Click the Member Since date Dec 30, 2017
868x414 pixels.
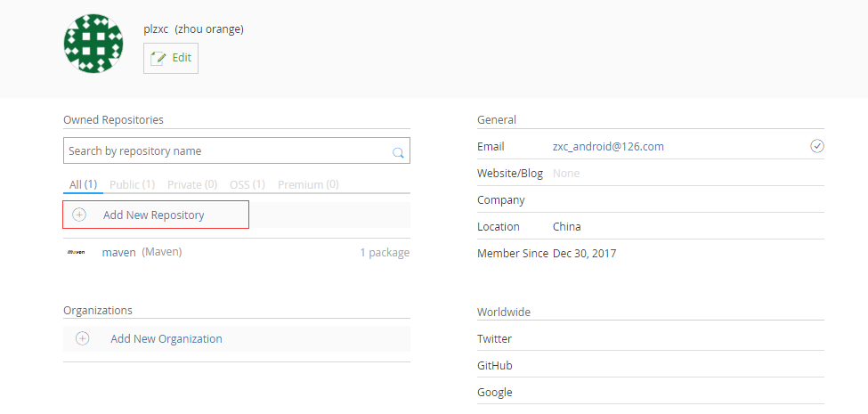point(585,254)
